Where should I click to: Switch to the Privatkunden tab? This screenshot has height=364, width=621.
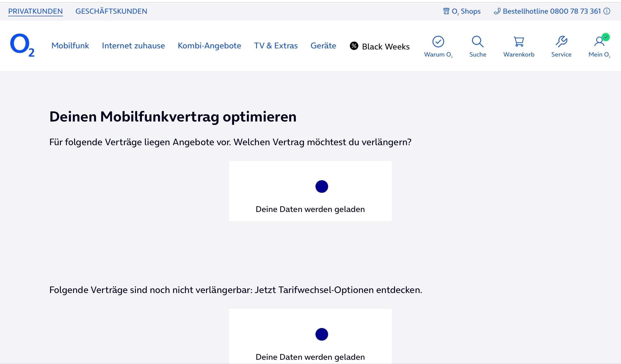tap(35, 11)
